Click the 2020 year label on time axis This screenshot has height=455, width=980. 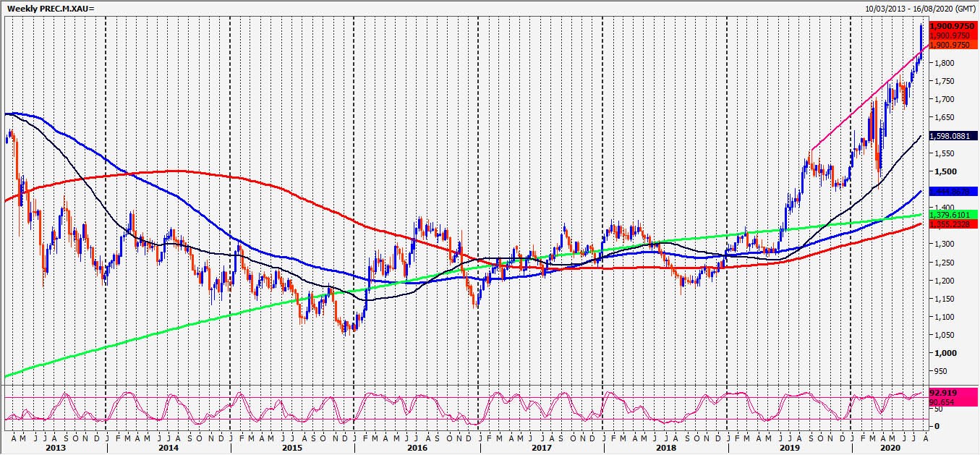(891, 448)
